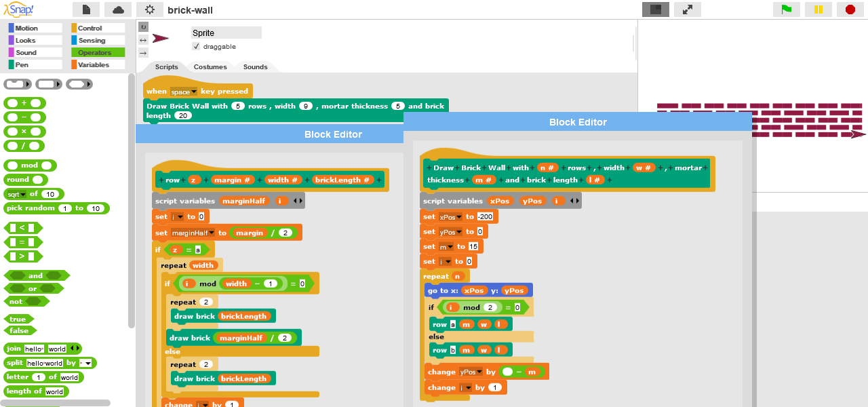Select the 'don't rotate' rotation style button

click(x=143, y=53)
